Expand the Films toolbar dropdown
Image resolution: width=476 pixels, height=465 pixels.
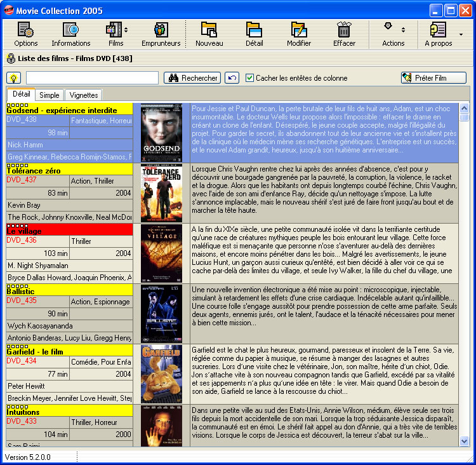coord(126,30)
